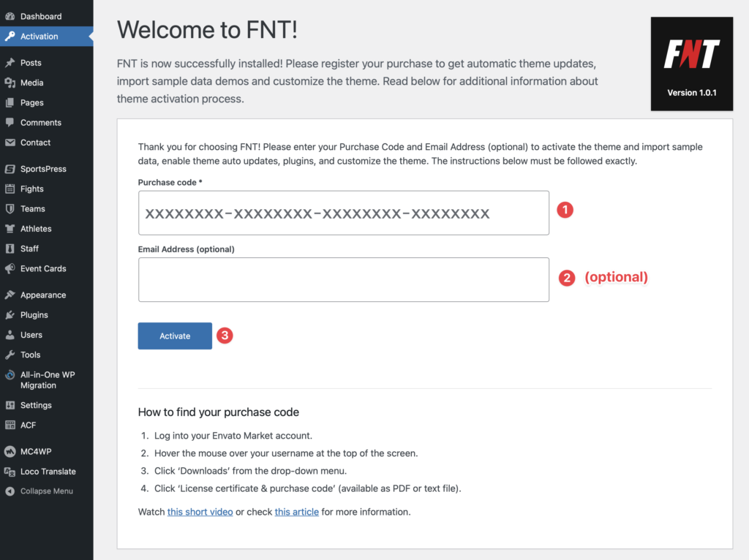
Task: Click the Posts pushpin icon
Action: tap(10, 63)
